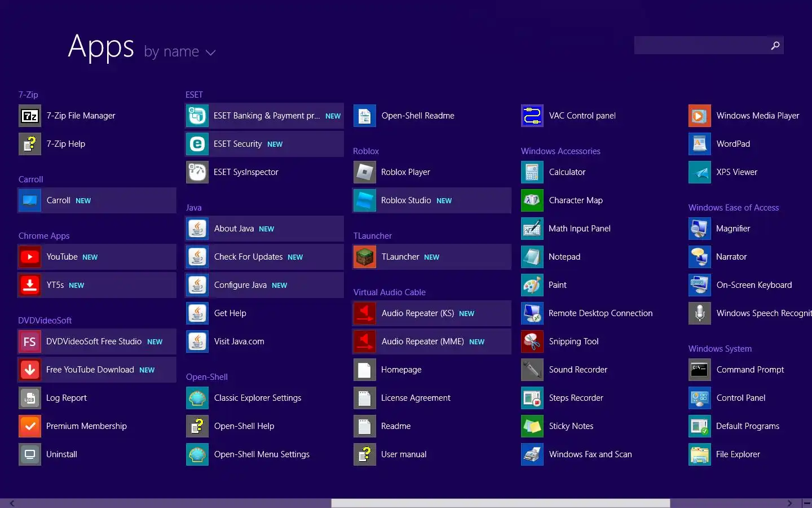812x508 pixels.
Task: Open Default Programs icon
Action: pyautogui.click(x=700, y=426)
